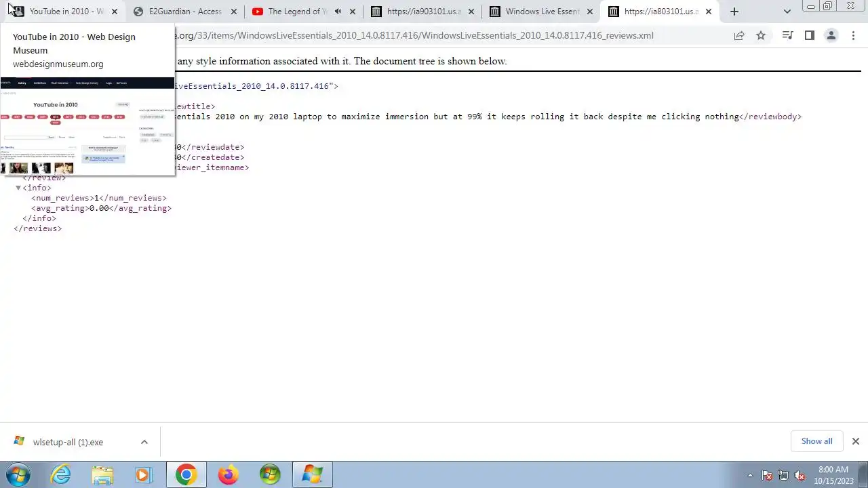The image size is (868, 488).
Task: Expand the wlsetup-all download options chevron
Action: point(144,442)
